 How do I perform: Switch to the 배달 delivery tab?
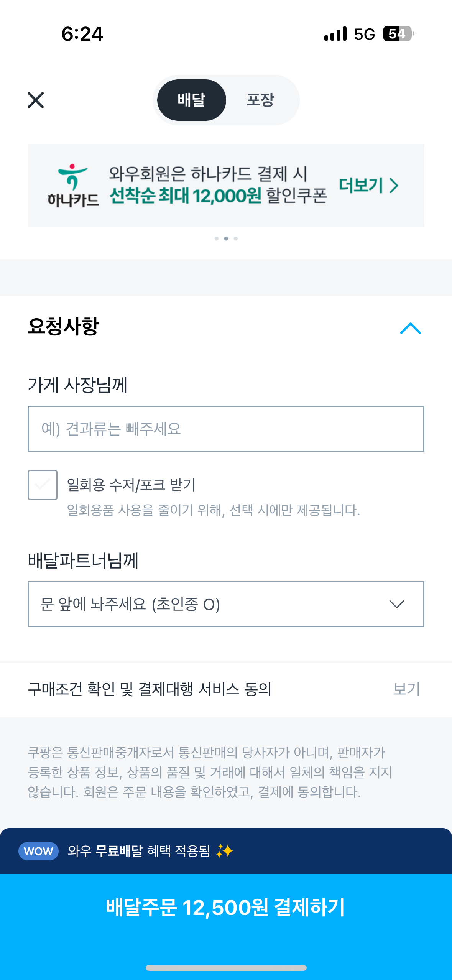[191, 100]
